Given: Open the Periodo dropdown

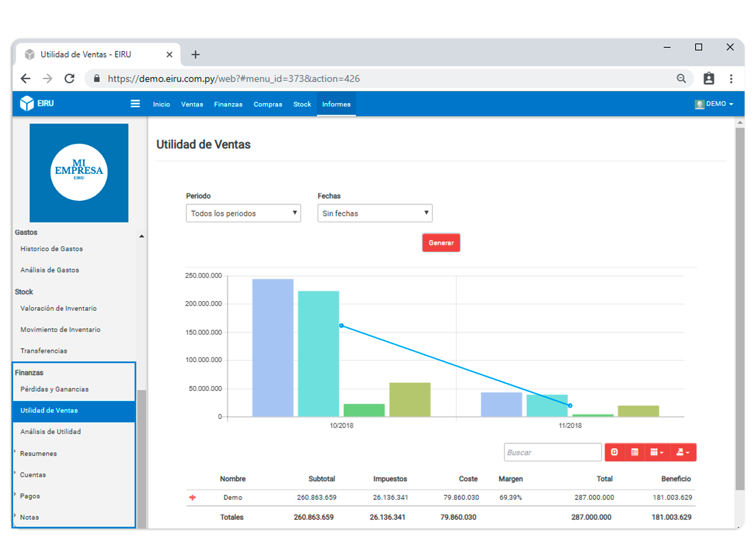Looking at the screenshot, I should [x=243, y=213].
